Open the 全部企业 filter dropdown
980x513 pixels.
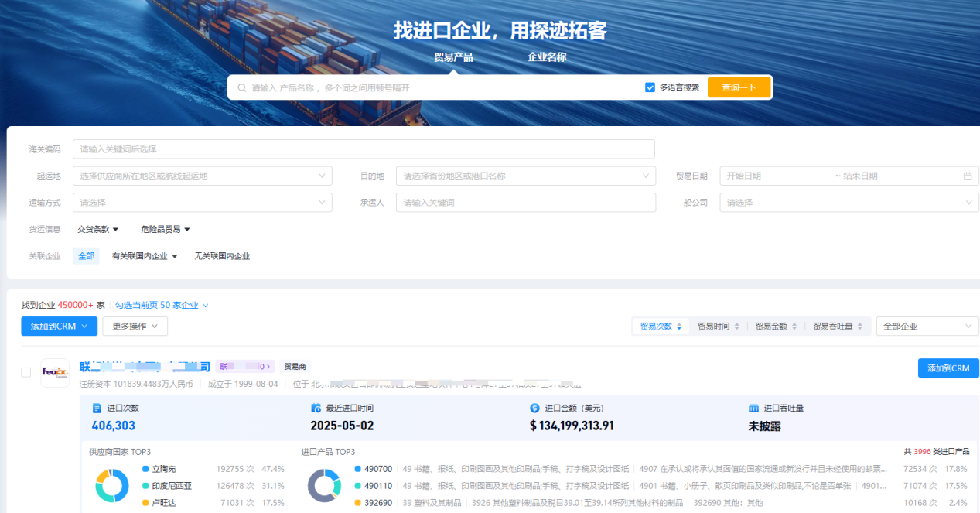[927, 327]
